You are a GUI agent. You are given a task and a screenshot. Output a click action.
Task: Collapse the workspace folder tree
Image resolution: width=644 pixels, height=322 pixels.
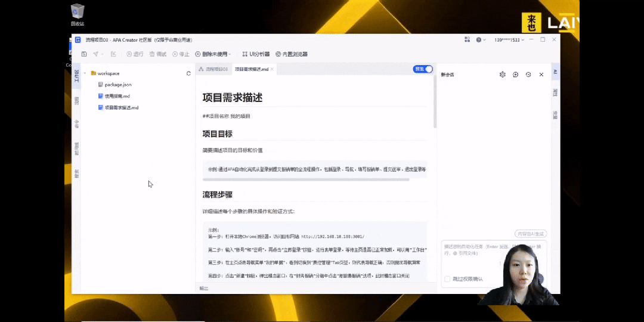point(85,73)
